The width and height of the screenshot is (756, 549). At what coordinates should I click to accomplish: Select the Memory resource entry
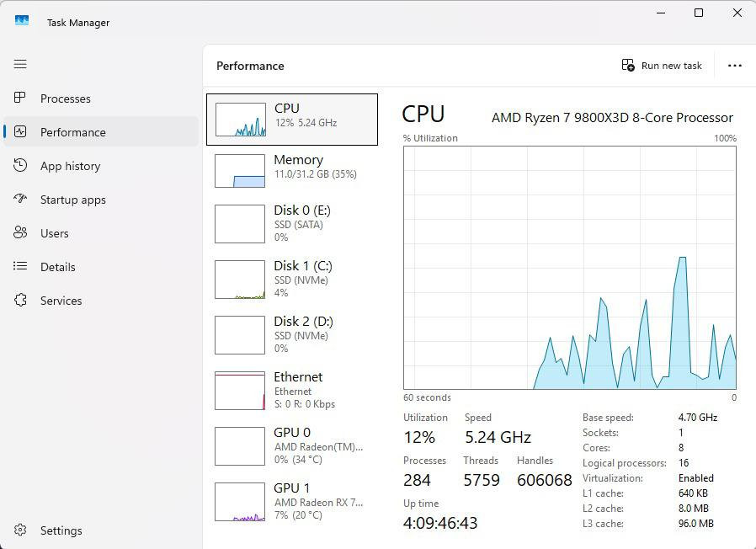click(291, 171)
